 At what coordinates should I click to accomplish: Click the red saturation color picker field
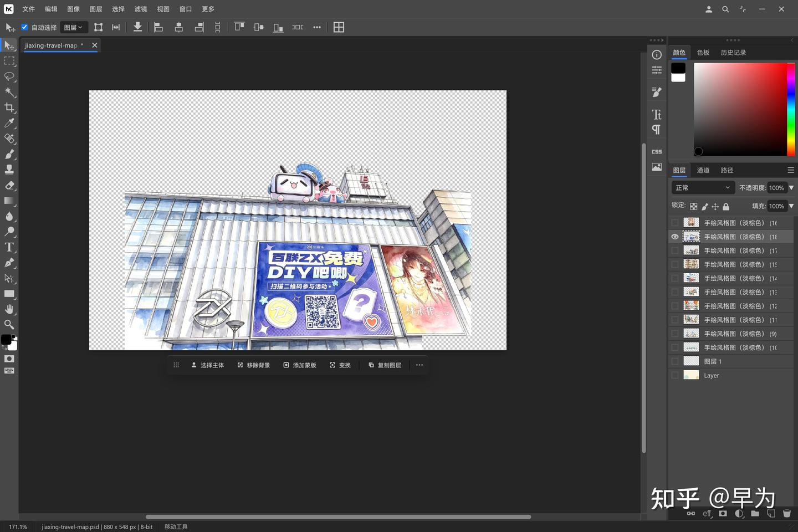740,109
